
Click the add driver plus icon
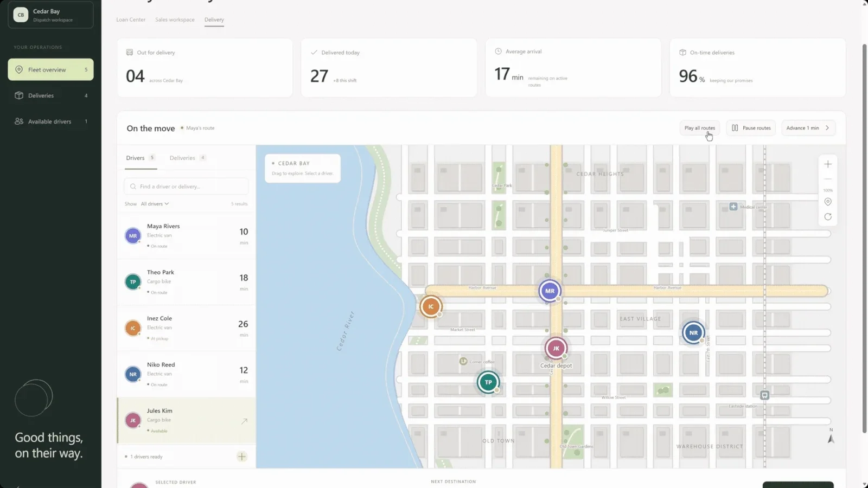pyautogui.click(x=242, y=457)
